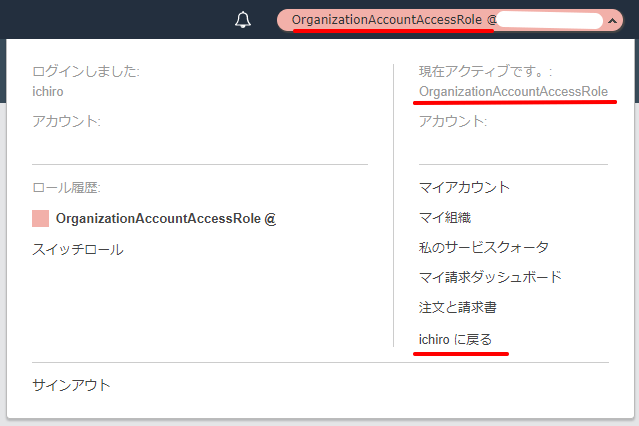
Task: Click the ログインしました label
Action: tap(86, 71)
